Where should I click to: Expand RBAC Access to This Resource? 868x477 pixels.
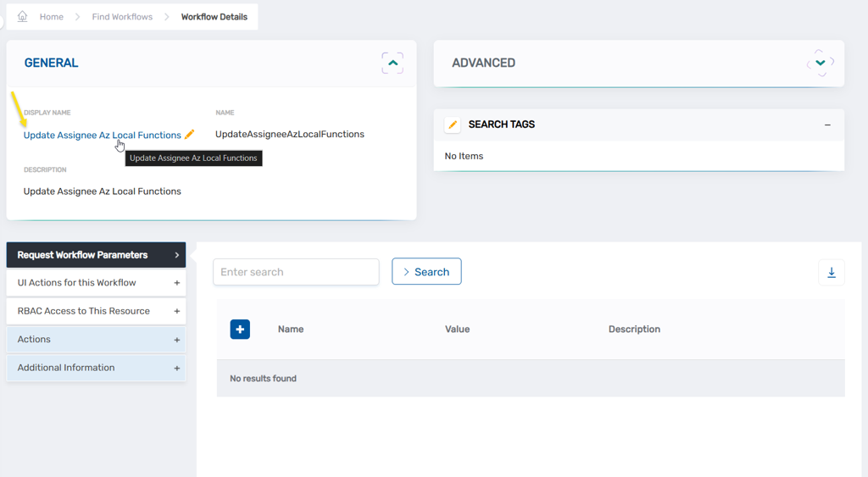[97, 311]
